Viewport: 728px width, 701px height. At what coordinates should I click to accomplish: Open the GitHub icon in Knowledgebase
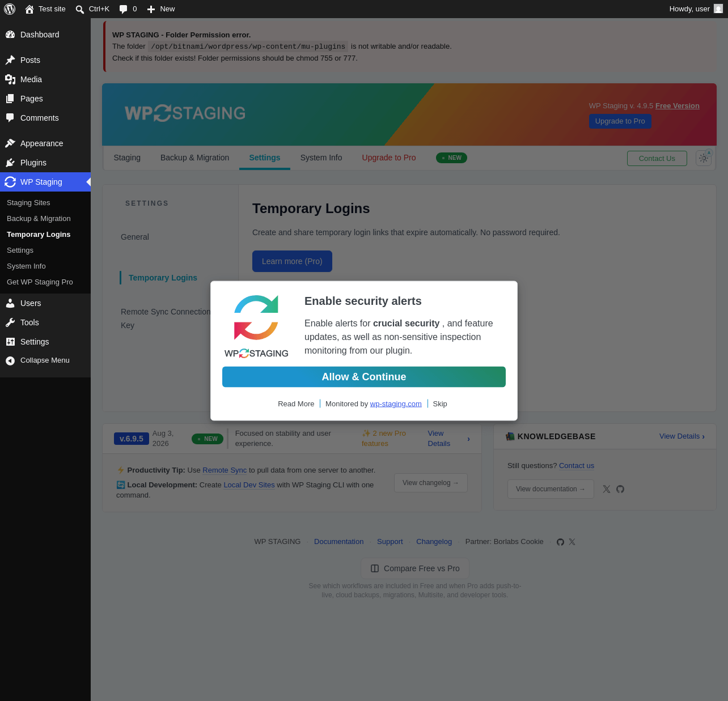point(620,489)
